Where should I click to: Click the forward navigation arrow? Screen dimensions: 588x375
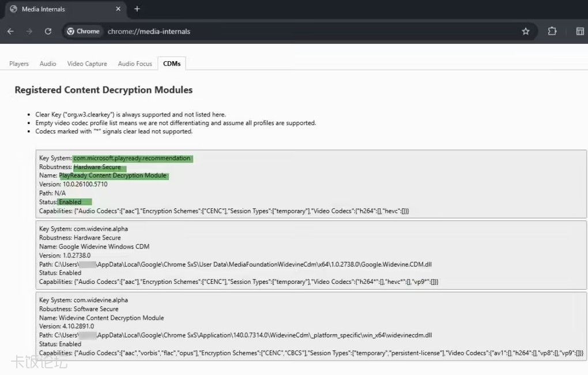click(29, 31)
